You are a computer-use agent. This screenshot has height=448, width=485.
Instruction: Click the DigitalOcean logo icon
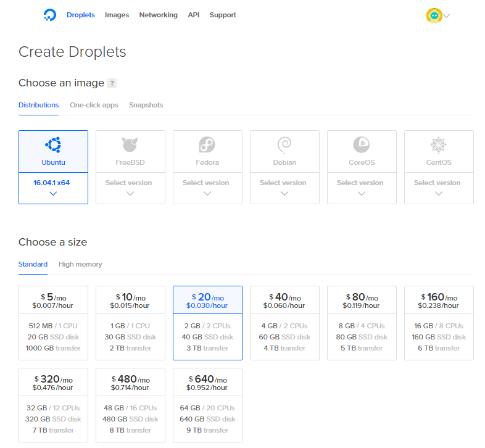coord(50,15)
